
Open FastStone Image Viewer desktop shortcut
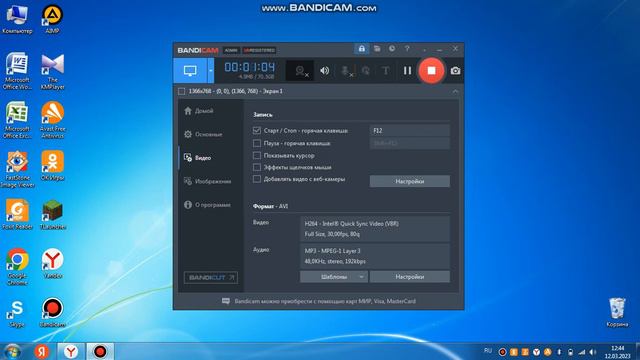[x=17, y=169]
